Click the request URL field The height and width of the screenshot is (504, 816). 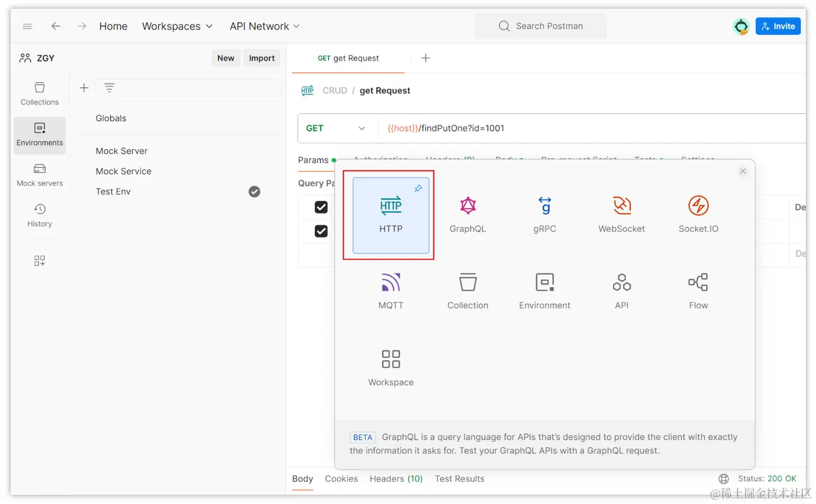pyautogui.click(x=593, y=128)
